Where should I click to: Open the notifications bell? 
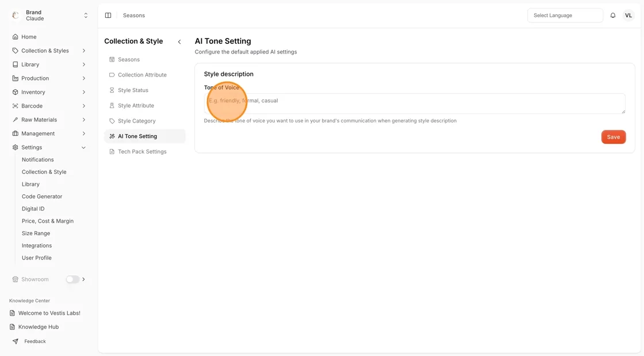613,16
